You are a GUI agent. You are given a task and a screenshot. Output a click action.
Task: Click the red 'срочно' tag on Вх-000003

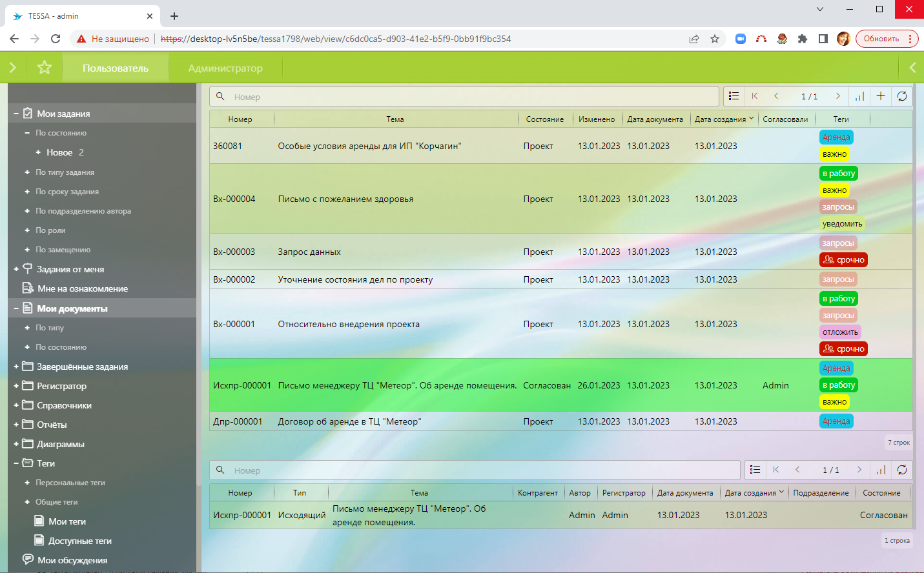pyautogui.click(x=843, y=260)
